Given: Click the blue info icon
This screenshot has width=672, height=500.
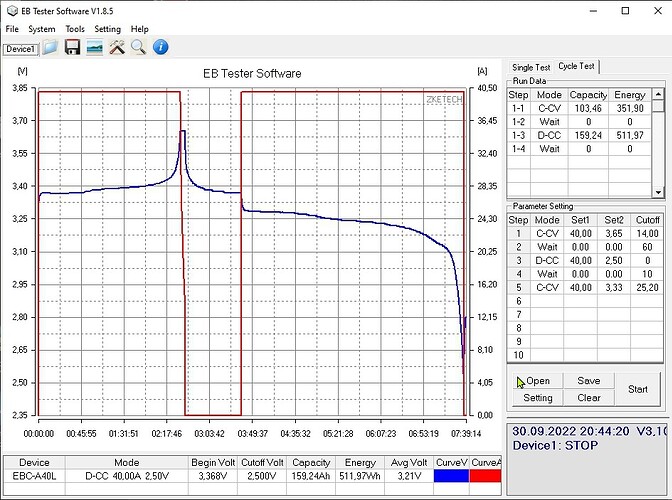Looking at the screenshot, I should (x=161, y=47).
